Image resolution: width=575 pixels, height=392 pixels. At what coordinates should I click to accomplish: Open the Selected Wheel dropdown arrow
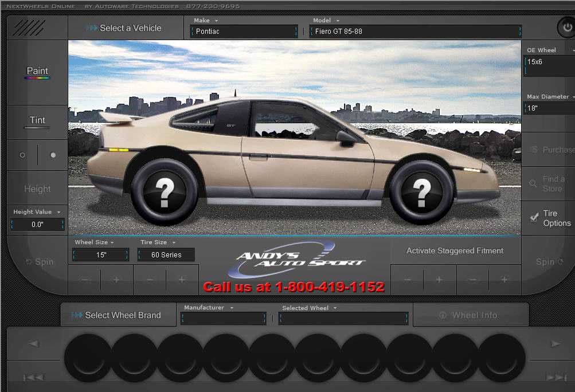tap(335, 308)
